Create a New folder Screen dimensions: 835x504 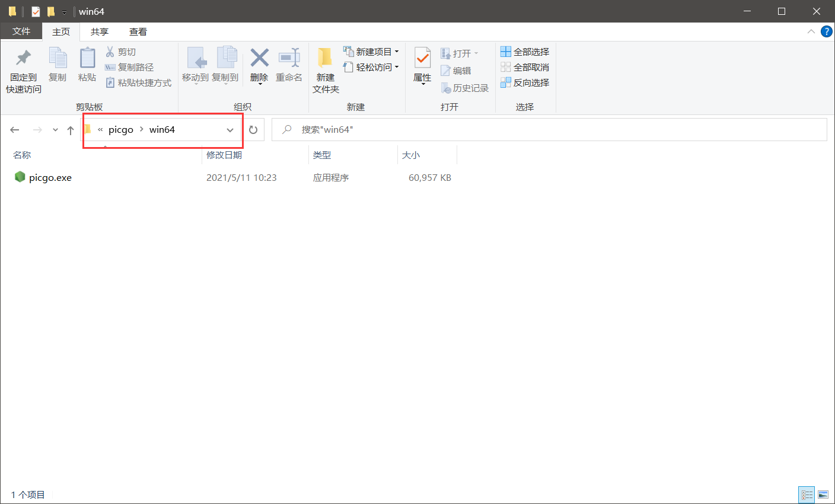tap(326, 71)
